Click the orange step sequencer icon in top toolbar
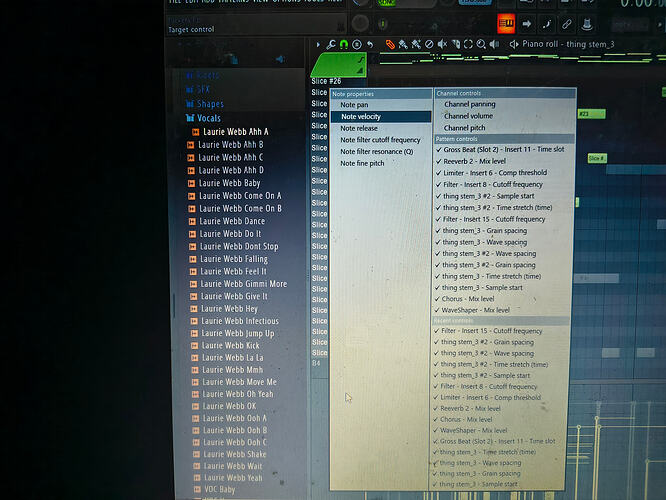Viewport: 666px width, 500px height. (x=506, y=22)
